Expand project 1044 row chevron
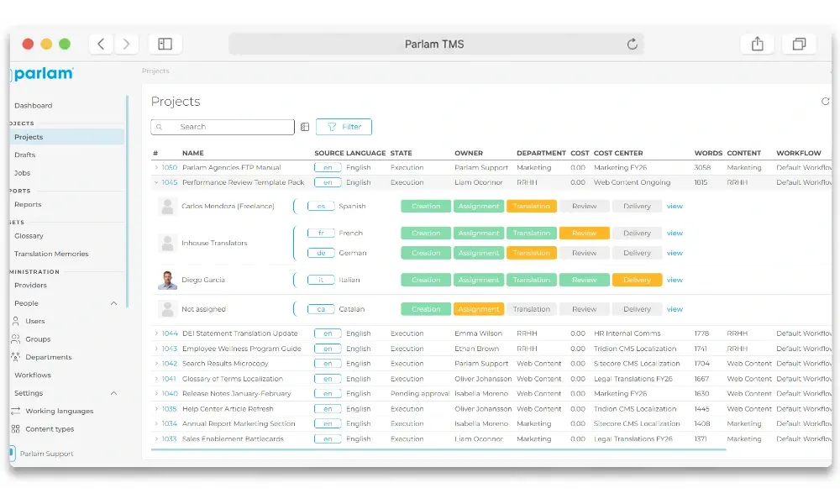840x504 pixels. tap(156, 333)
